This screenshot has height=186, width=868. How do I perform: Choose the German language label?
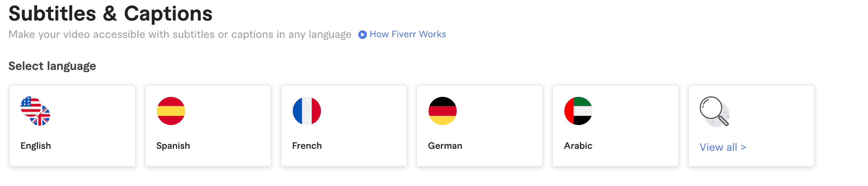445,146
